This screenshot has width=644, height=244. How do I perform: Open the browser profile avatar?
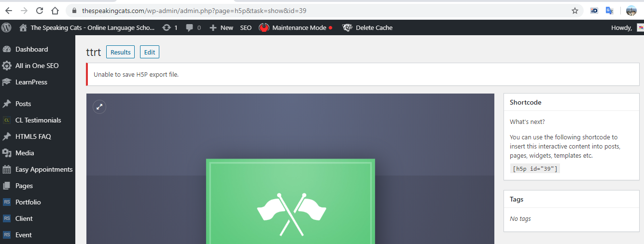tap(631, 11)
